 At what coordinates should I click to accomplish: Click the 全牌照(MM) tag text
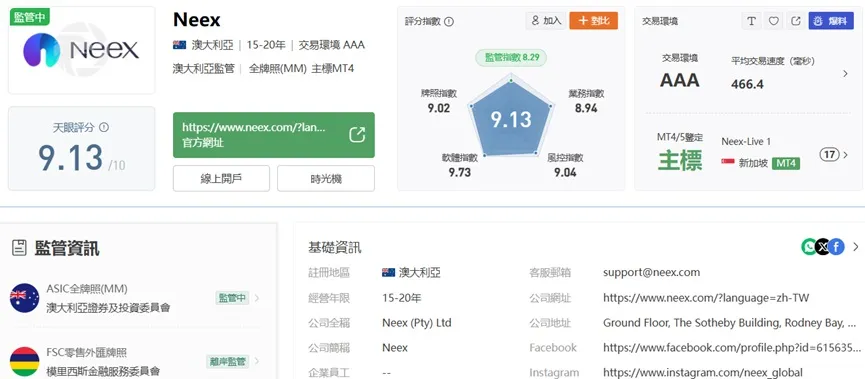pyautogui.click(x=277, y=69)
